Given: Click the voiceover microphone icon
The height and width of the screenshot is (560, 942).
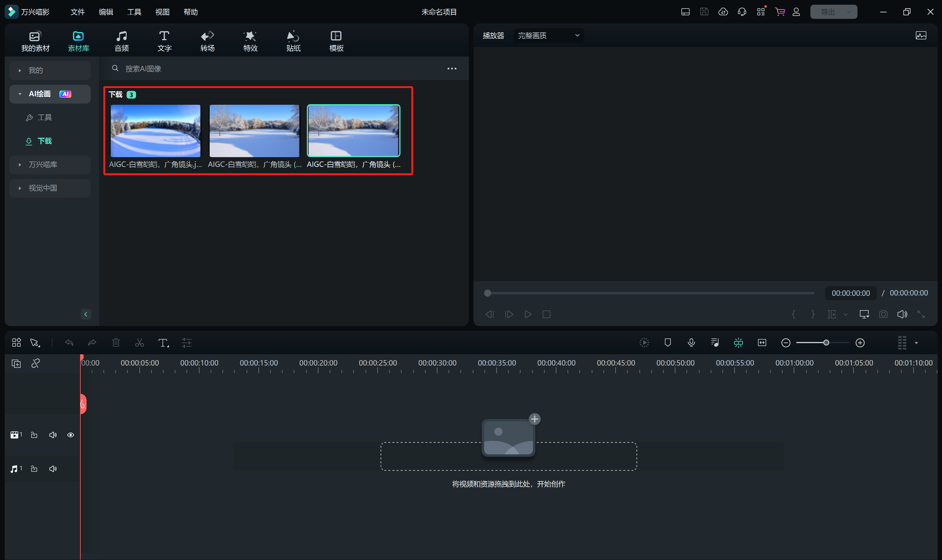Looking at the screenshot, I should pyautogui.click(x=691, y=342).
